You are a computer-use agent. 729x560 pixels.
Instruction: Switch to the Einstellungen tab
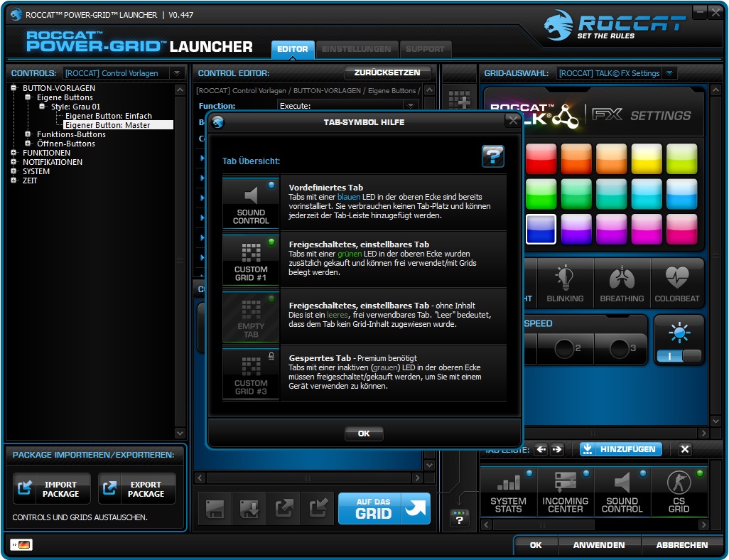point(357,49)
